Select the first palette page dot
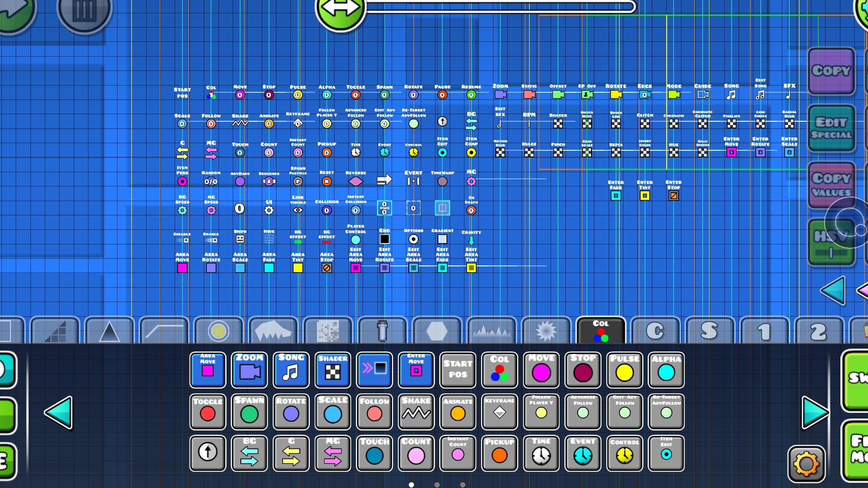 pos(411,485)
